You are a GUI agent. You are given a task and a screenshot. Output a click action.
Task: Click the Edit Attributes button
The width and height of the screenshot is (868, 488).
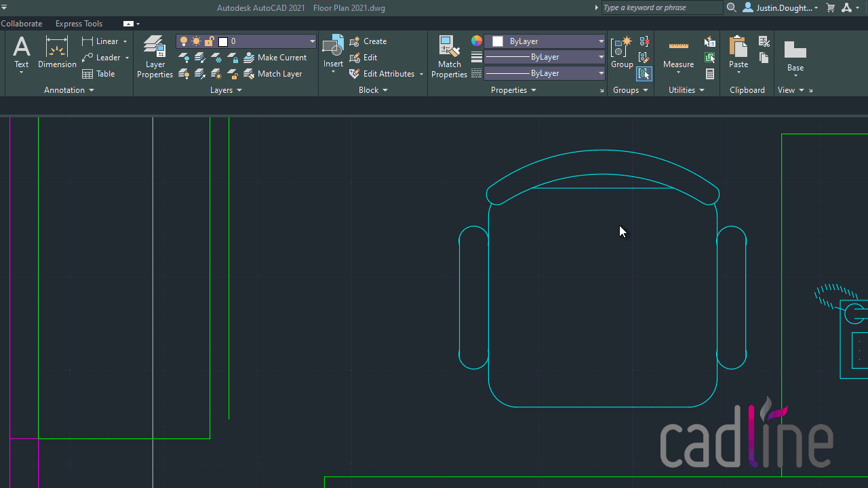click(x=386, y=74)
